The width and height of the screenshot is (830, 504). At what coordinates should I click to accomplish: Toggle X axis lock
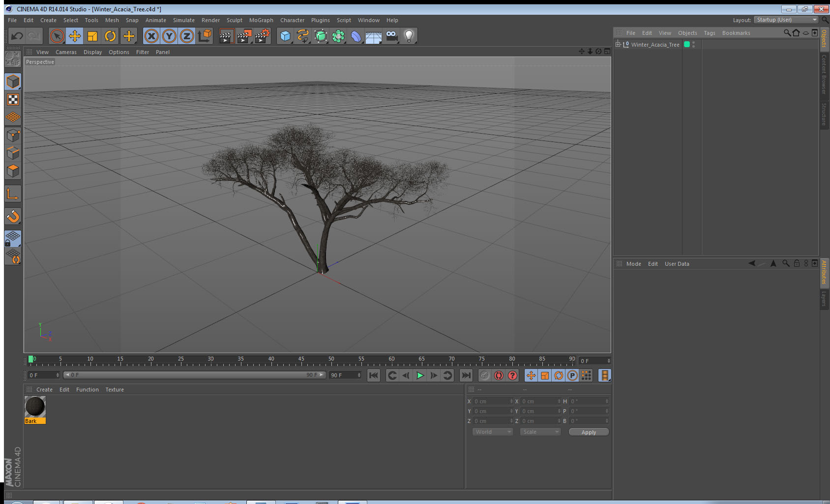click(151, 36)
